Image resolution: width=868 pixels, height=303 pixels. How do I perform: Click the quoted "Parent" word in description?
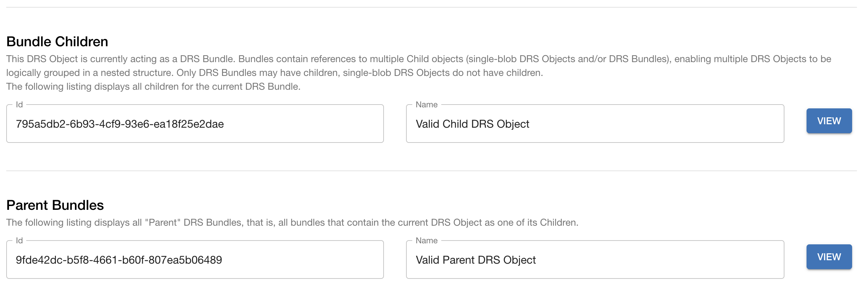(x=163, y=223)
